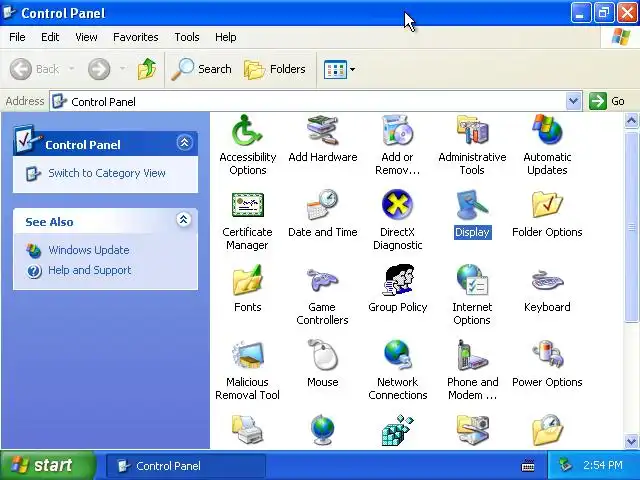Viewport: 640px width, 480px height.
Task: Click the Search toolbar button
Action: click(x=201, y=69)
